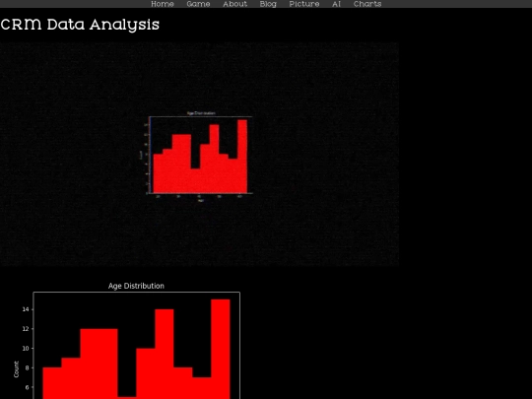Click the y-axis tick value 14
The width and height of the screenshot is (532, 399).
pyautogui.click(x=26, y=309)
